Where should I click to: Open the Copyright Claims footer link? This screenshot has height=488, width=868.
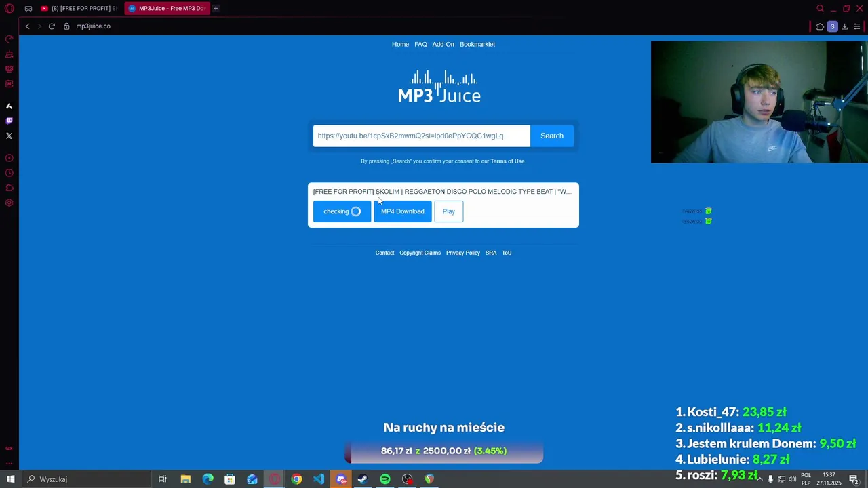(420, 253)
